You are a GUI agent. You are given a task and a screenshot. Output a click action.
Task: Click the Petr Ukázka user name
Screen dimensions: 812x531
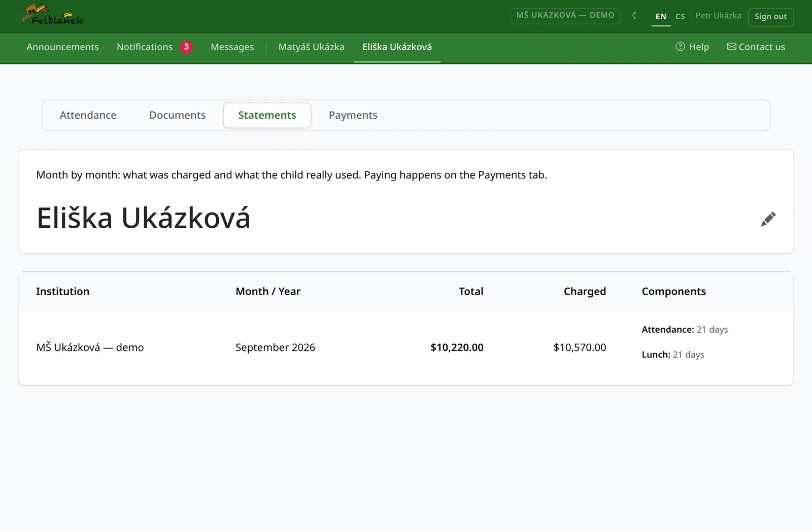(x=718, y=16)
